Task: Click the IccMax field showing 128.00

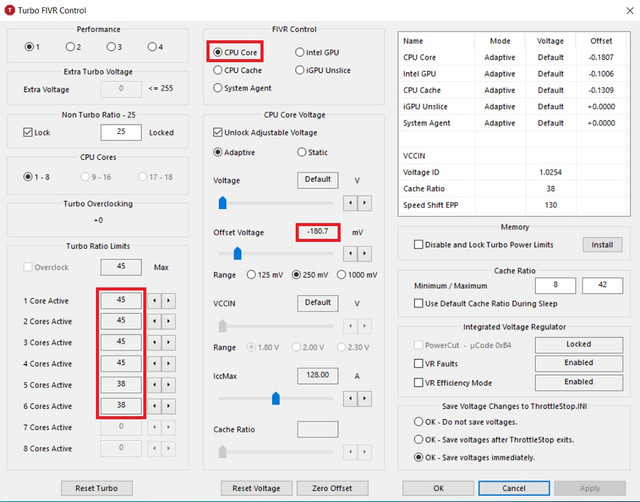Action: tap(318, 375)
